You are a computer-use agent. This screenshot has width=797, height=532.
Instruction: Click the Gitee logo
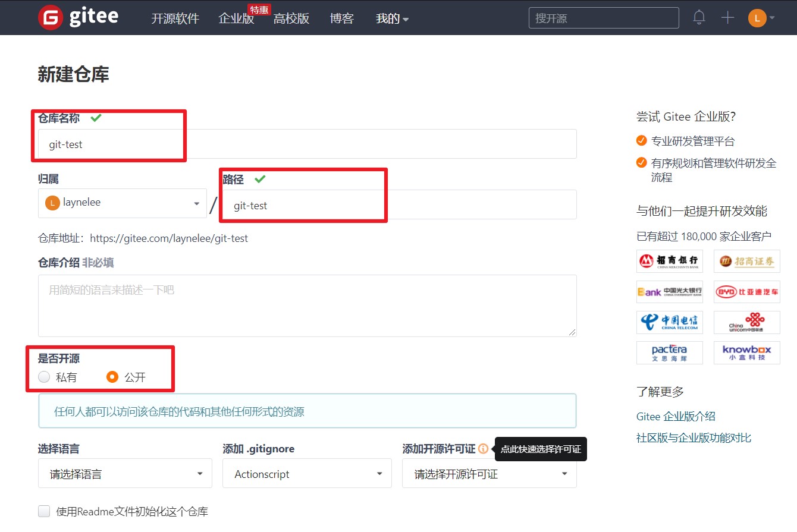[x=78, y=17]
